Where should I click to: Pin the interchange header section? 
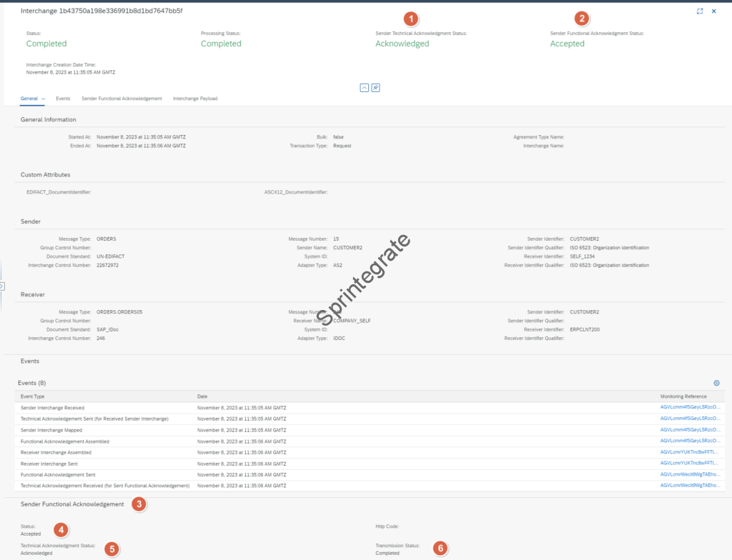click(x=375, y=87)
